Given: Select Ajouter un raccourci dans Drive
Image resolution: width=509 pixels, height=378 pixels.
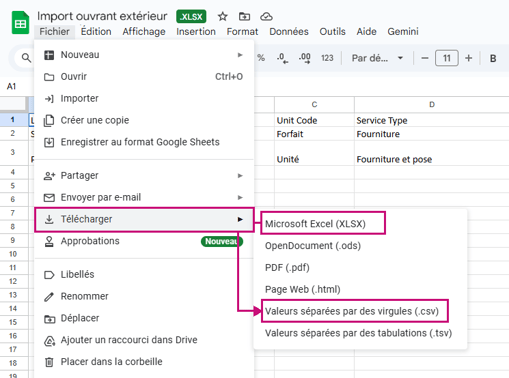Looking at the screenshot, I should click(x=144, y=340).
